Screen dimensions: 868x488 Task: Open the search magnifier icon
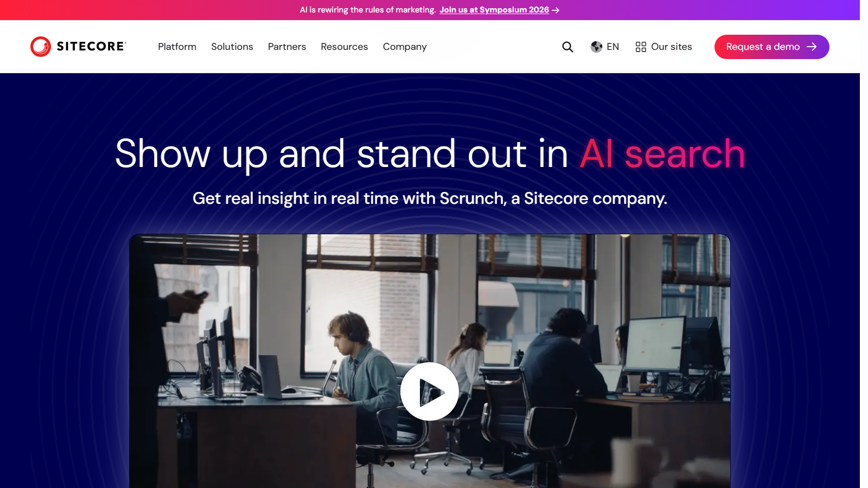[x=567, y=47]
